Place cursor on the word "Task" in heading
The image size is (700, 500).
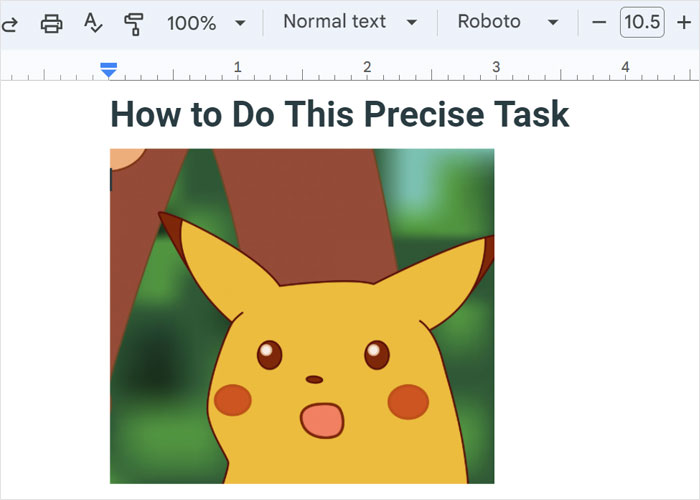pos(529,115)
